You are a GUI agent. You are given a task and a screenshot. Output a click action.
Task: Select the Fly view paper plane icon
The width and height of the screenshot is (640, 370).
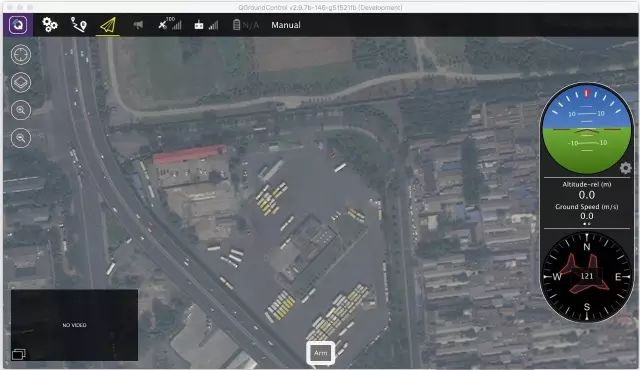tap(108, 25)
